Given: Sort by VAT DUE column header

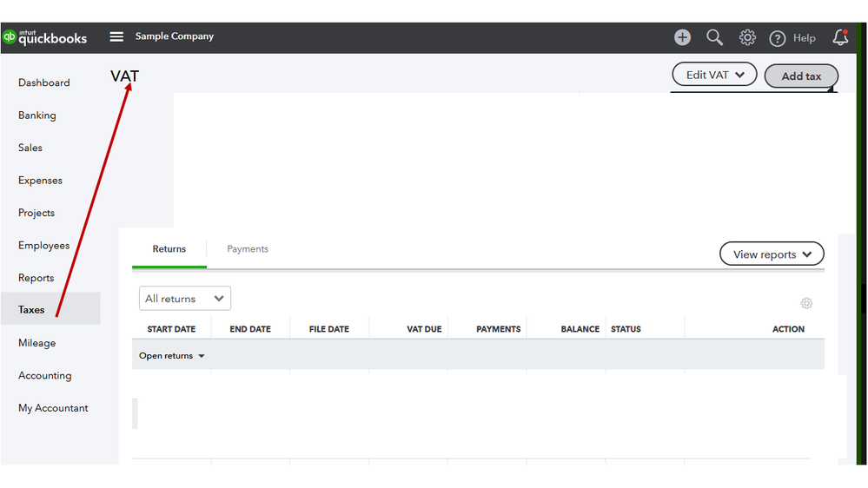Looking at the screenshot, I should [424, 328].
